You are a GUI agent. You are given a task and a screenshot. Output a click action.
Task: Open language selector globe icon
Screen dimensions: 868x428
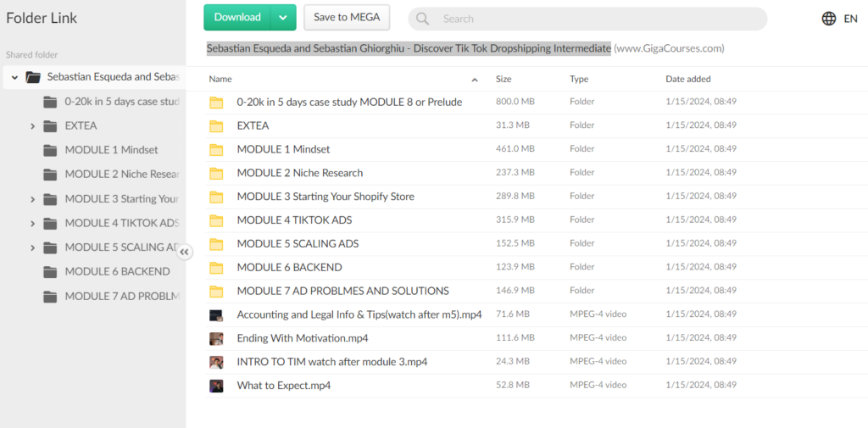[829, 19]
